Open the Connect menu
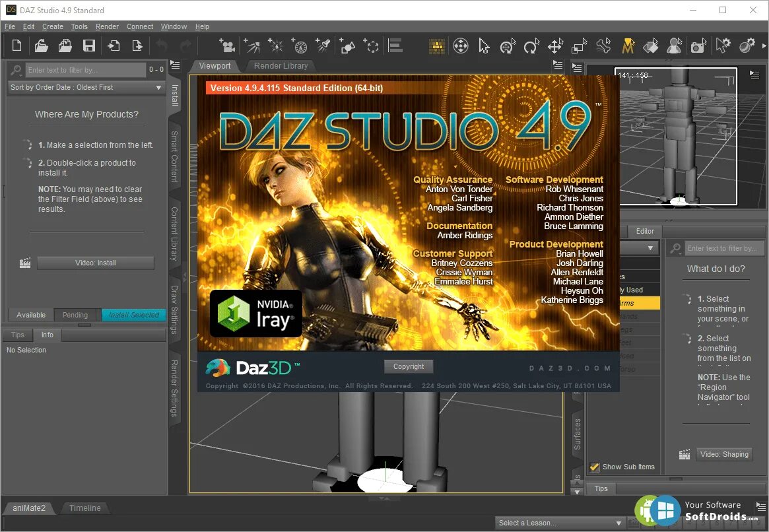769x532 pixels. click(x=140, y=26)
